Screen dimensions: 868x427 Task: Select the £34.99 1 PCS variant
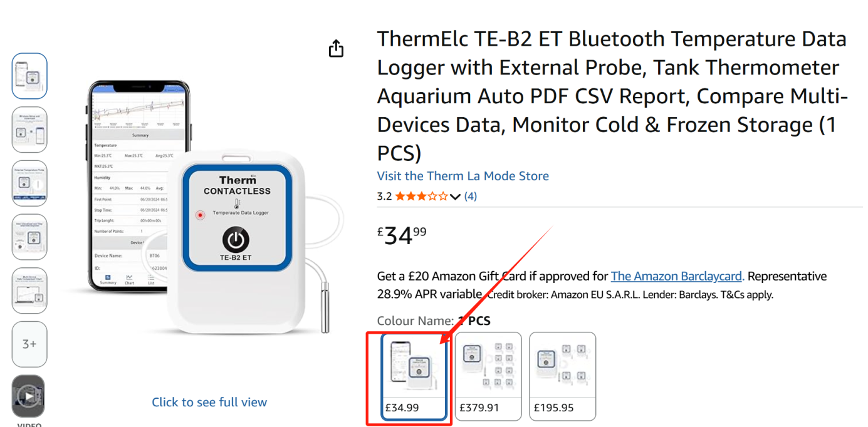[x=414, y=376]
